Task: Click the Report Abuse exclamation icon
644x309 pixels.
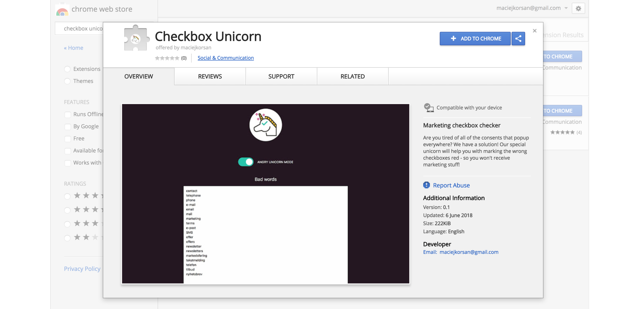Action: [426, 185]
